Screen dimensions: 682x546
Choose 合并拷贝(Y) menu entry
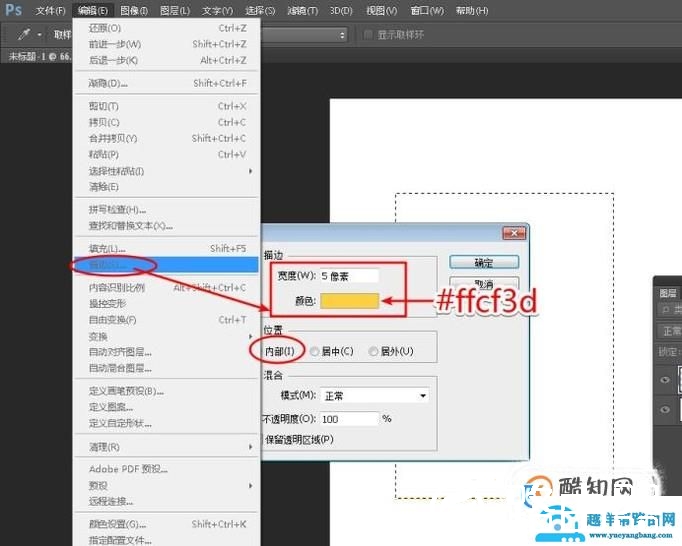[x=167, y=138]
